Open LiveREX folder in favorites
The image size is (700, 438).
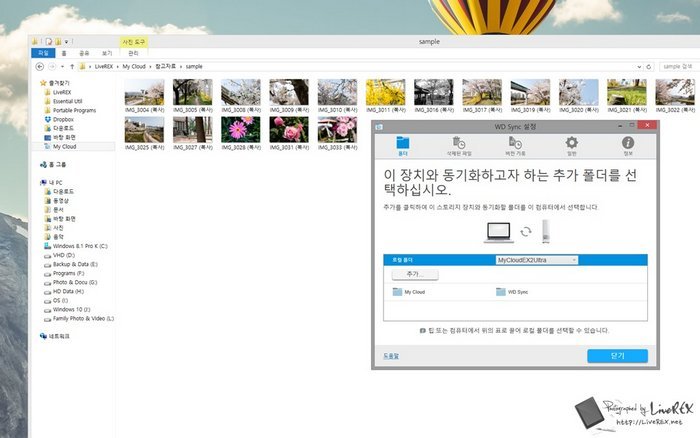[x=58, y=92]
